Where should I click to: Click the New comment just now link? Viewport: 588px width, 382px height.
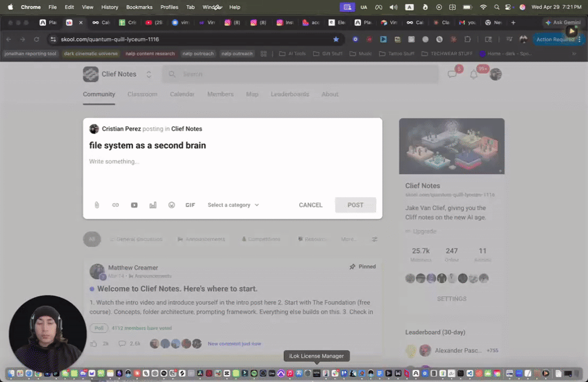234,344
